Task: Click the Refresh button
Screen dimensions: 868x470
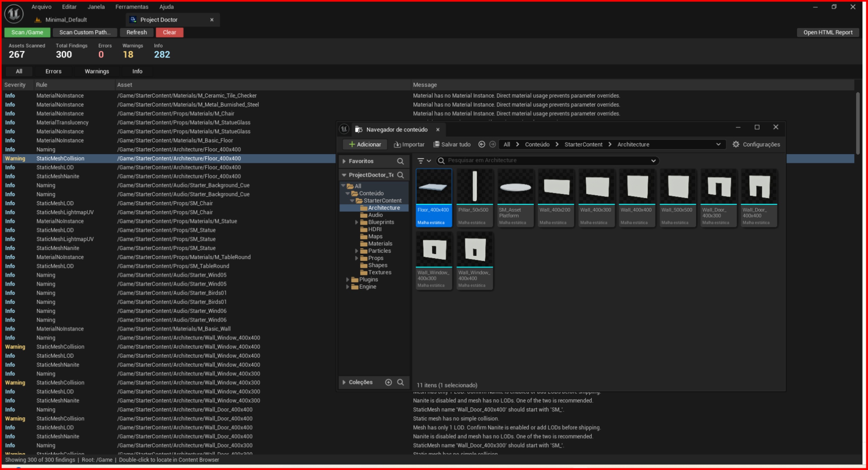Action: [x=136, y=32]
